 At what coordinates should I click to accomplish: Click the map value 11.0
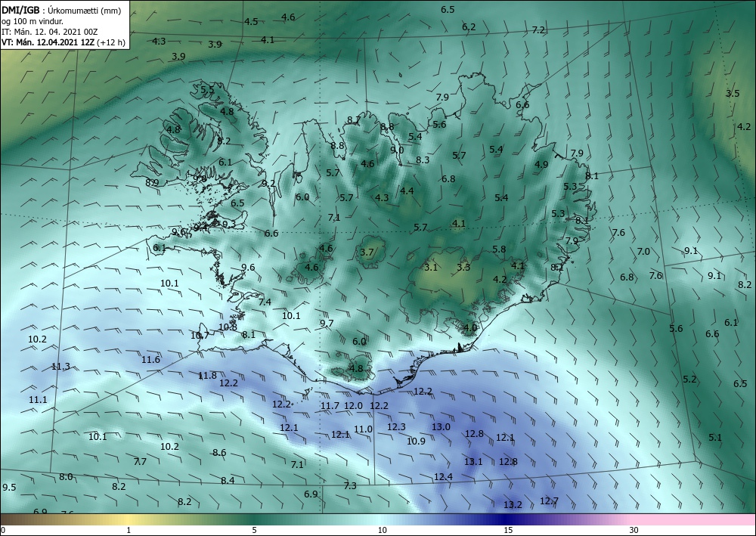[x=363, y=429]
